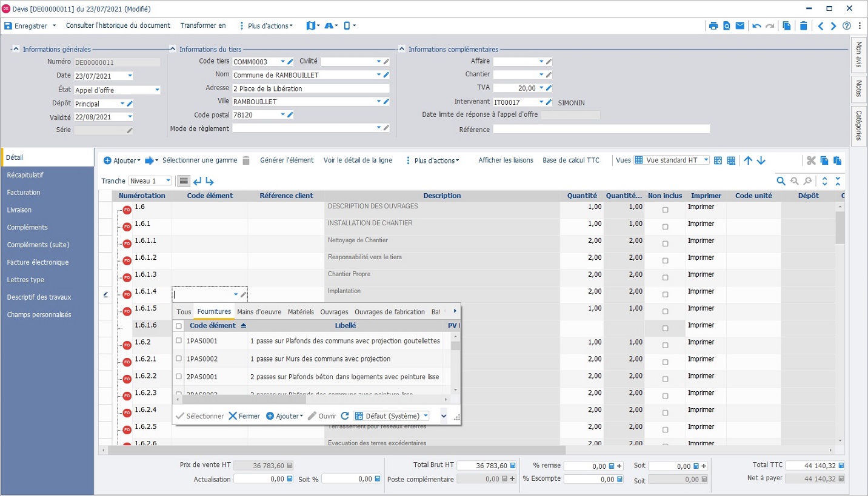Screen dimensions: 868x496
Task: Click refresh icon in element picker popup
Action: pyautogui.click(x=345, y=416)
